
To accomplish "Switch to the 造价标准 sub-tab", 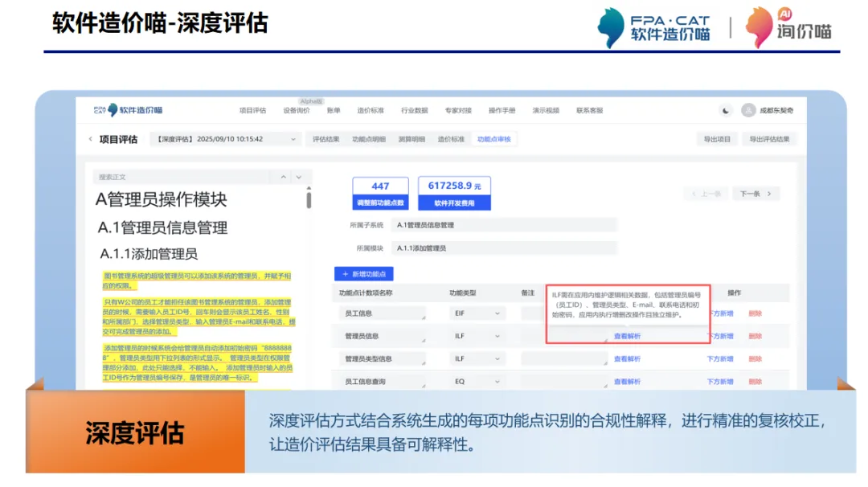I will pos(451,140).
